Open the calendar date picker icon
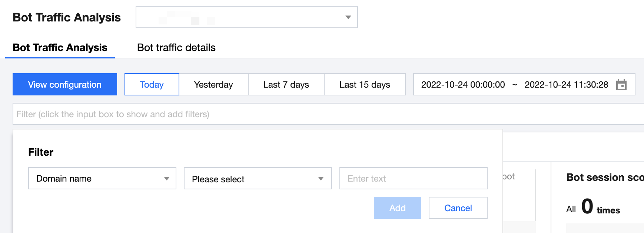This screenshot has width=644, height=233. pos(621,85)
